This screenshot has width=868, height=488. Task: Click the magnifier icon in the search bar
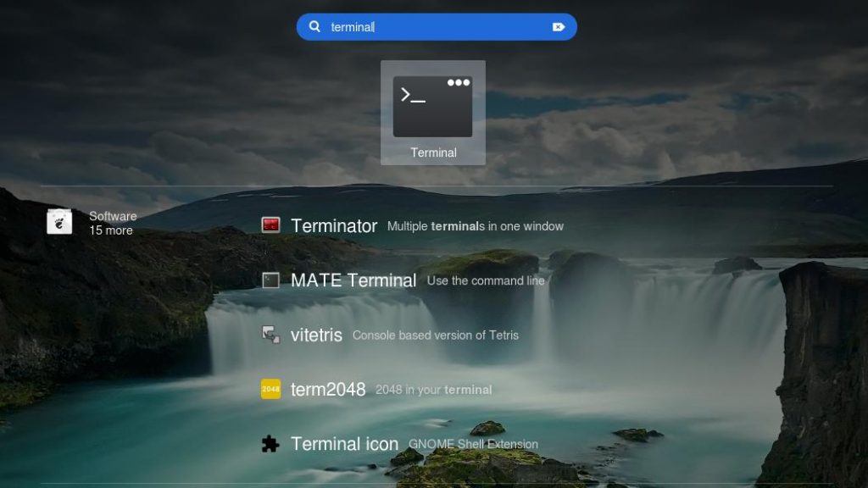314,27
